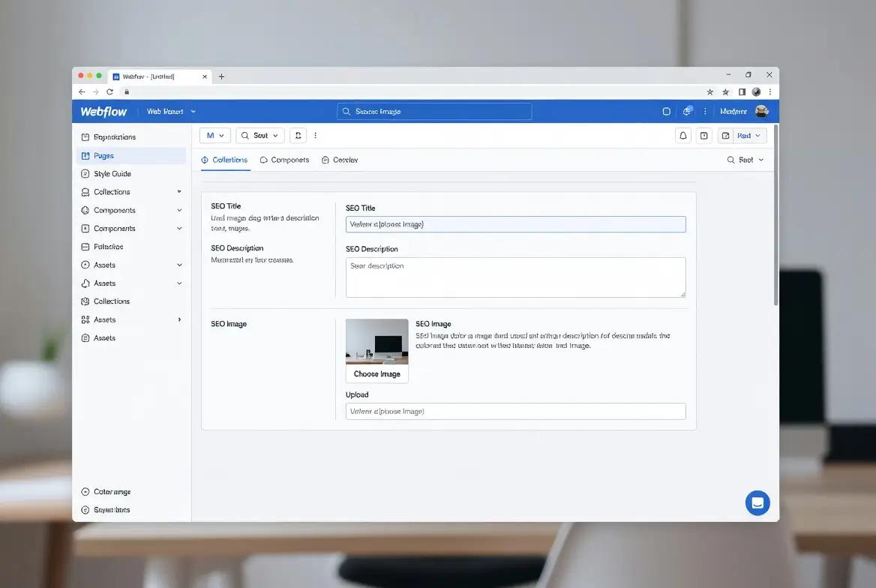Click the SEO image thumbnail preview
Screen dimensions: 876x588
click(x=377, y=341)
